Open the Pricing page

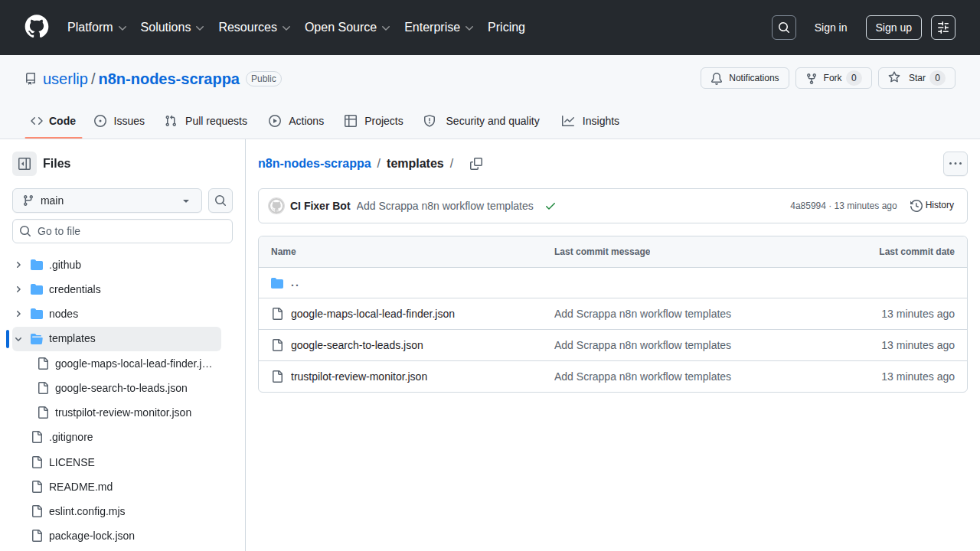(x=506, y=27)
